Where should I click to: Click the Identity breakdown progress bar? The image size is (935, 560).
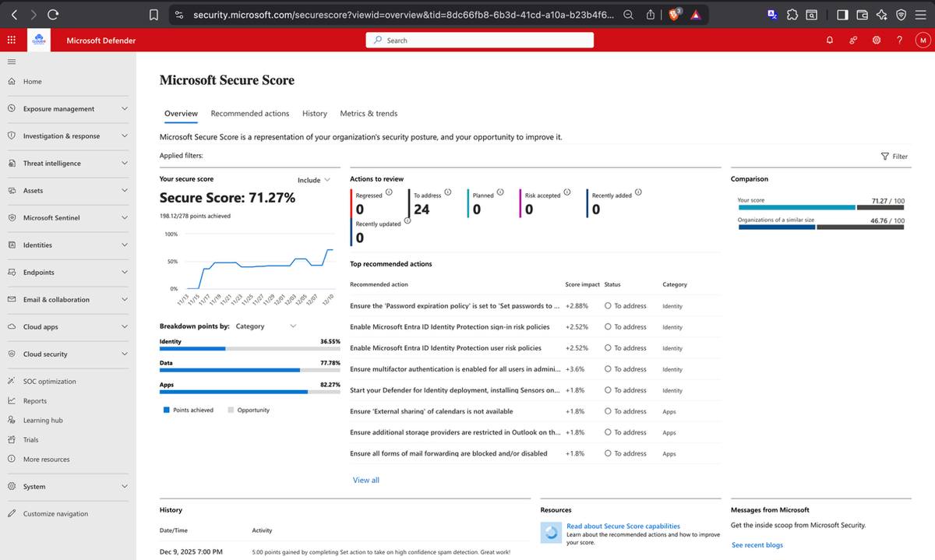[249, 348]
